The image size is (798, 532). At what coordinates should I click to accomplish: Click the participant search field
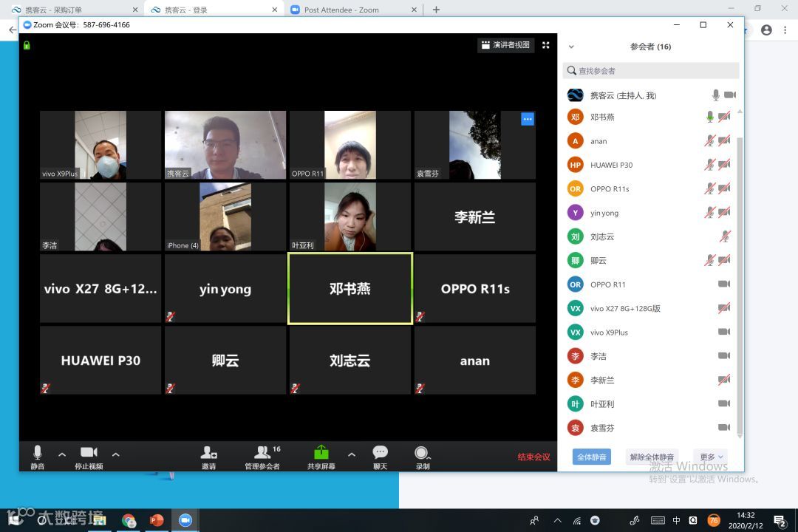point(651,71)
